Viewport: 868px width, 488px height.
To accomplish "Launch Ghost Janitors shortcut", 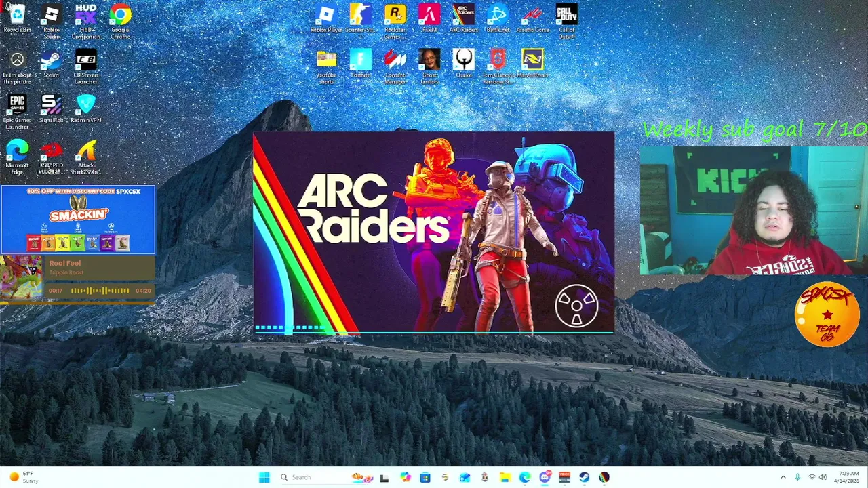I will 429,67.
